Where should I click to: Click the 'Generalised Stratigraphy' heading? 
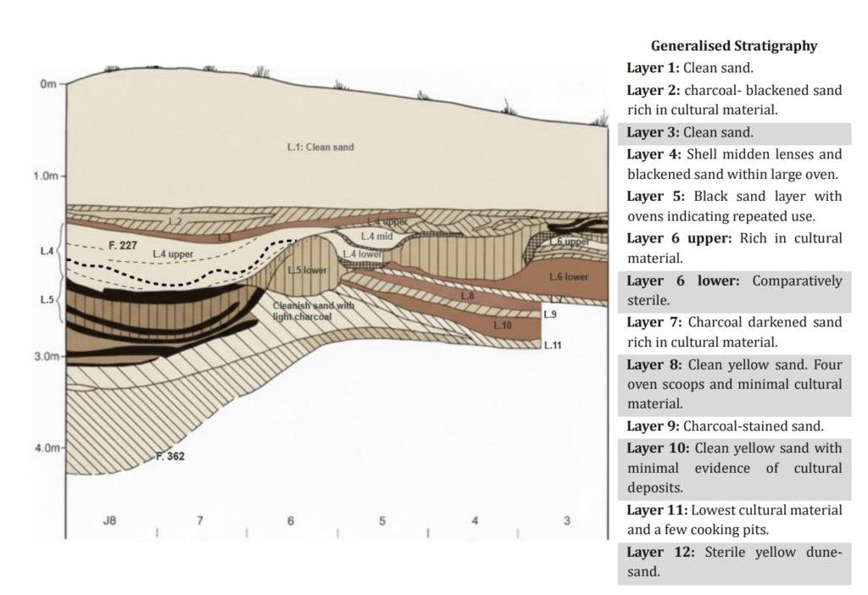click(733, 46)
